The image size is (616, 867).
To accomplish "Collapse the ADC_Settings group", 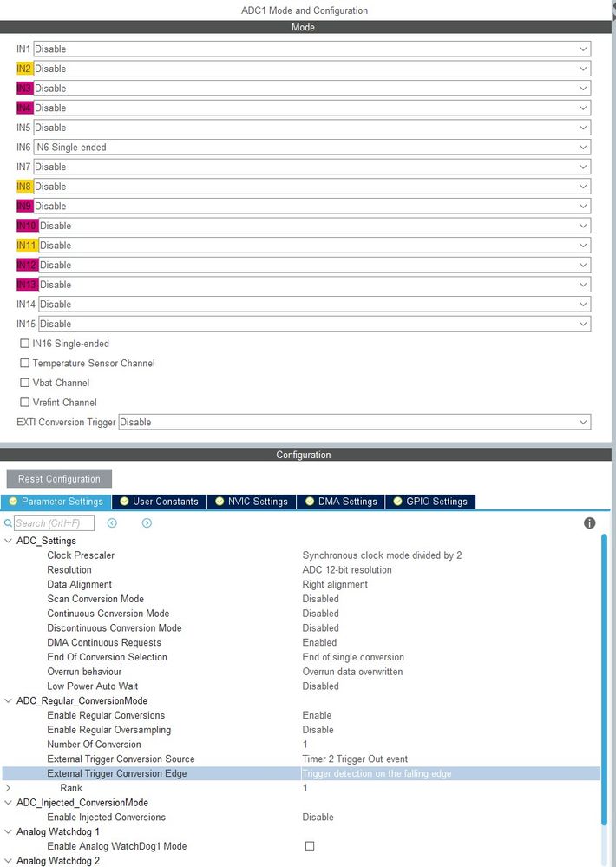I will [8, 540].
